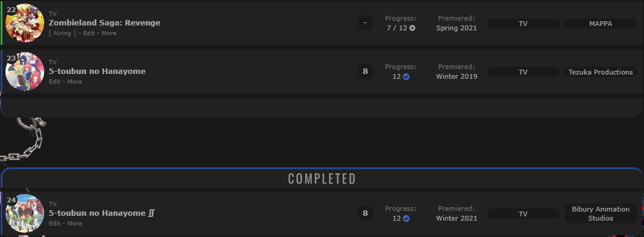Click the COMPLETED section header
The image size is (644, 237).
(321, 179)
